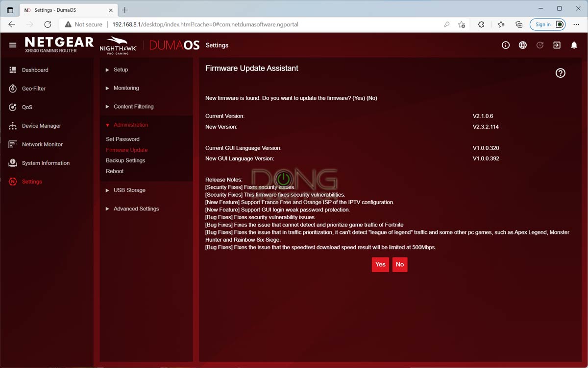Expand the Content Filtering section
The image size is (588, 368).
(133, 107)
